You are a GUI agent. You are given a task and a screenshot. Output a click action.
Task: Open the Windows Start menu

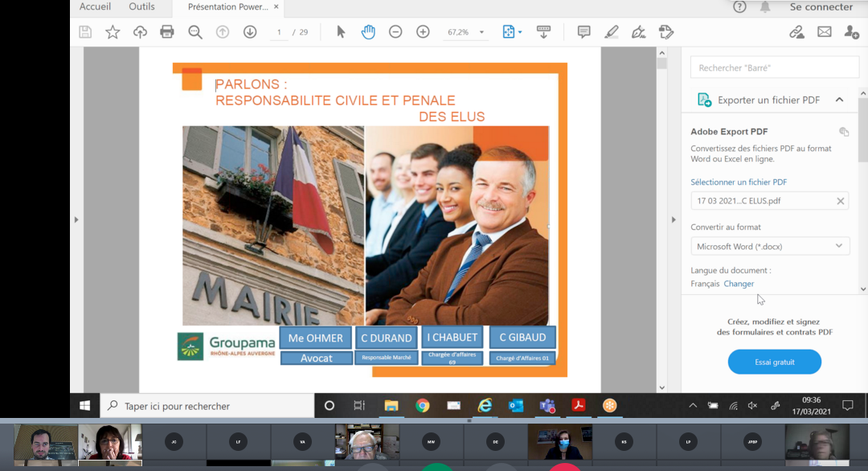[x=84, y=406]
